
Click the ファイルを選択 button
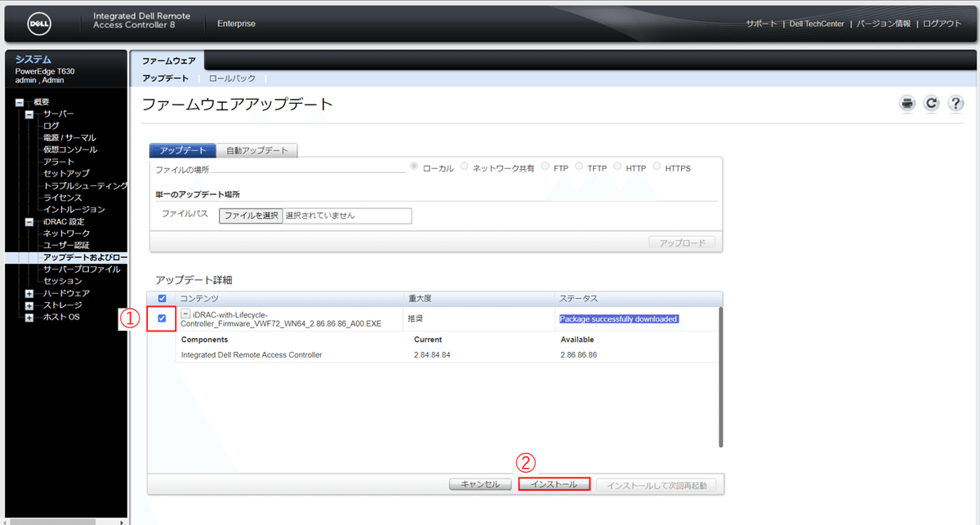tap(251, 216)
